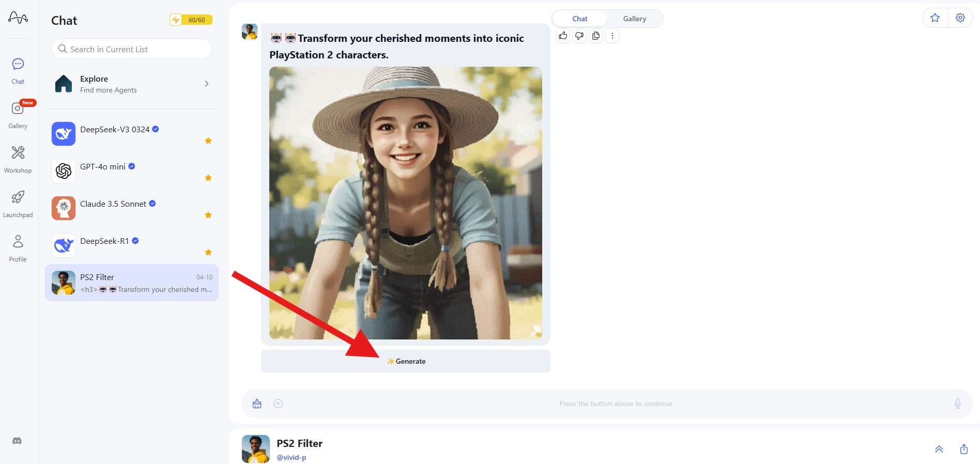Favorite this agent with the star button
980x464 pixels.
coord(935,18)
